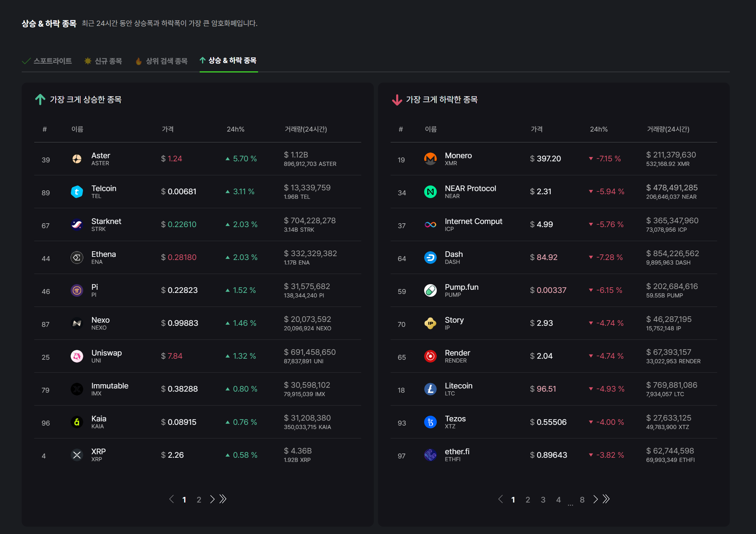Click the Litecoin logo icon

(430, 389)
